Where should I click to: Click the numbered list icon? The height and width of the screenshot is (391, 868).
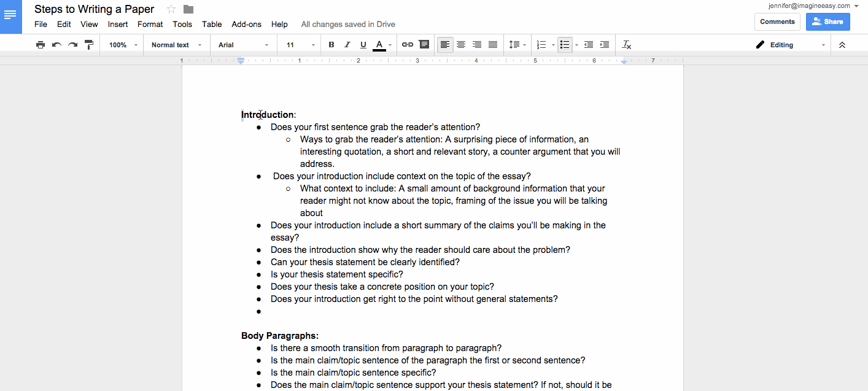pyautogui.click(x=541, y=45)
